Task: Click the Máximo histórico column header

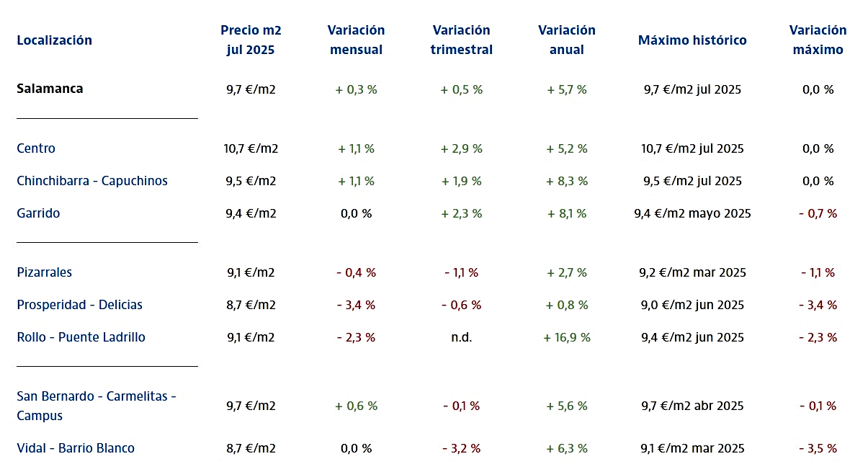Action: (x=692, y=40)
